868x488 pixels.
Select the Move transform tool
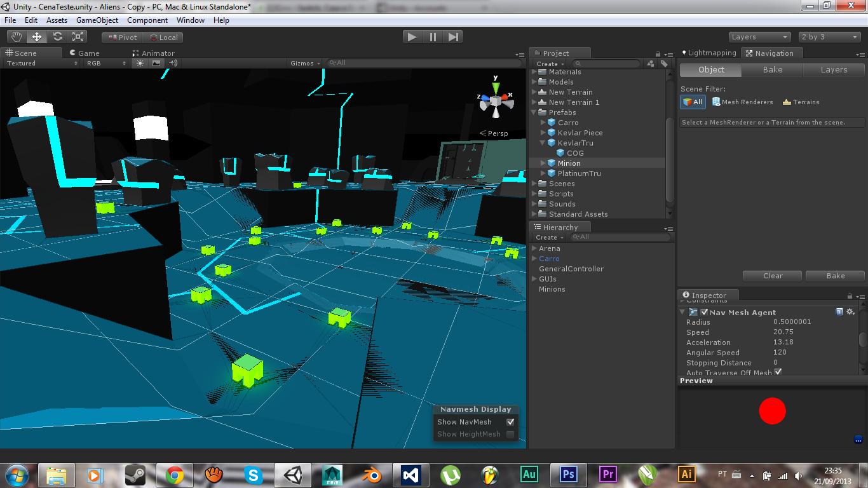click(x=37, y=37)
